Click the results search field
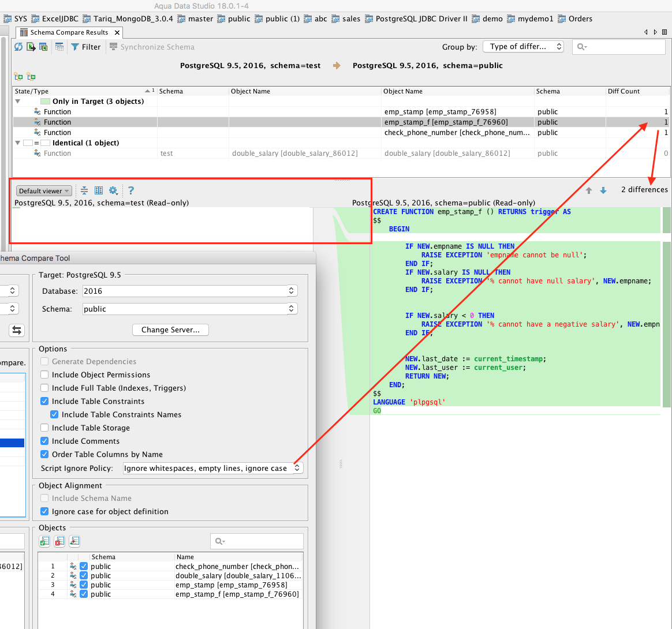The width and height of the screenshot is (672, 629). click(619, 47)
